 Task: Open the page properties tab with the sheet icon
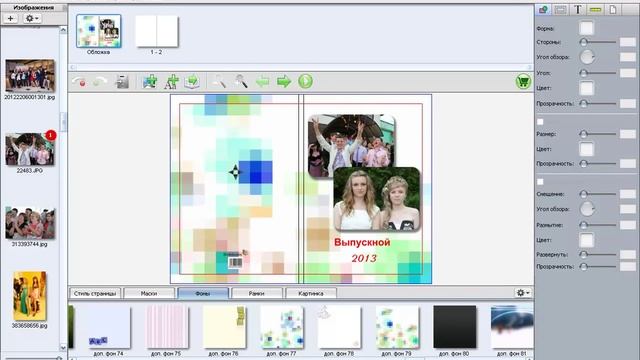[x=613, y=9]
